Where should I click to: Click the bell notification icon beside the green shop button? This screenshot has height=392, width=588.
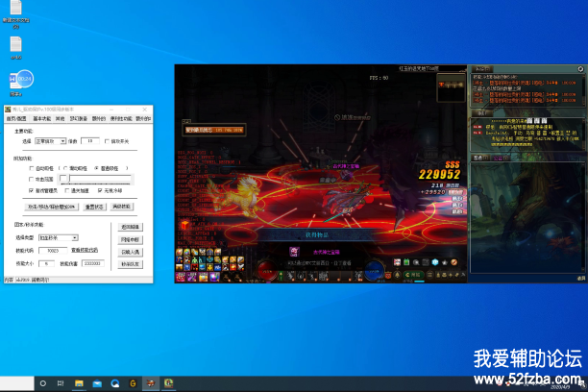tap(397, 275)
